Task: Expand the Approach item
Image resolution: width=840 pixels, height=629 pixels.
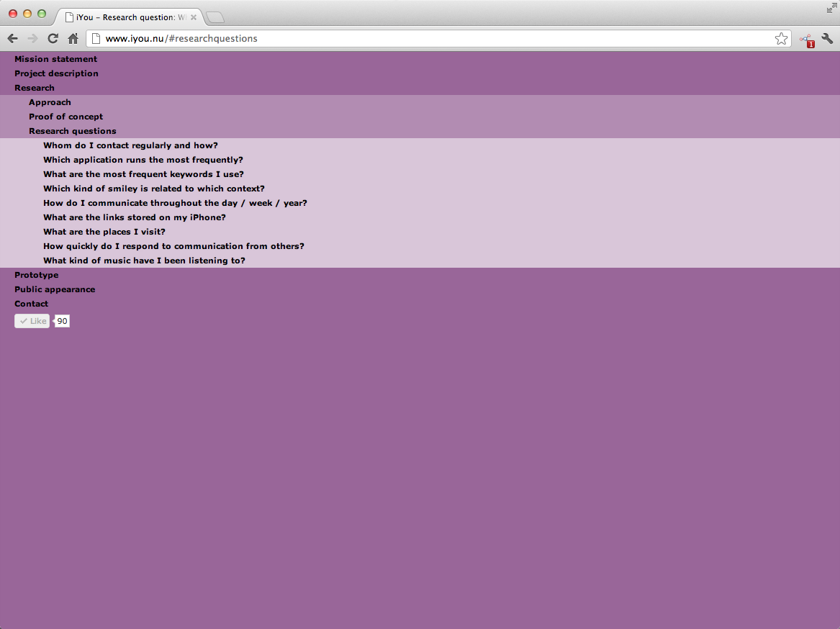Action: point(50,102)
